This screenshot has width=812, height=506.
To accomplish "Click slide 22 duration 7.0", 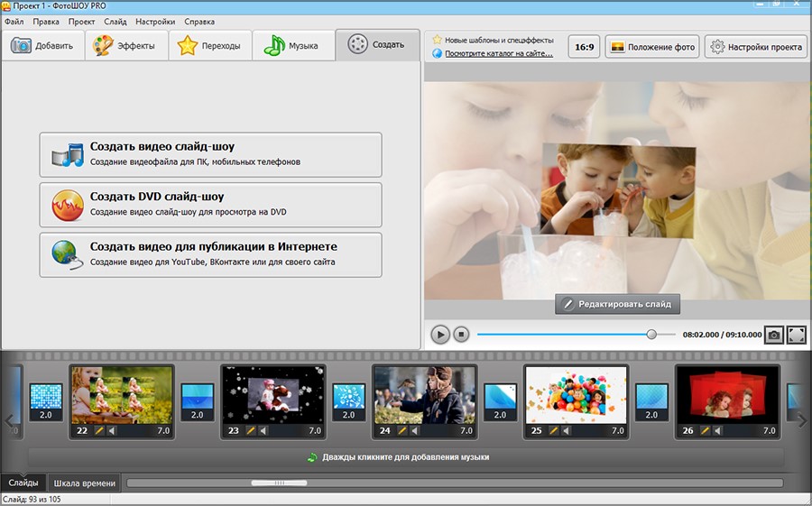I will tap(163, 430).
